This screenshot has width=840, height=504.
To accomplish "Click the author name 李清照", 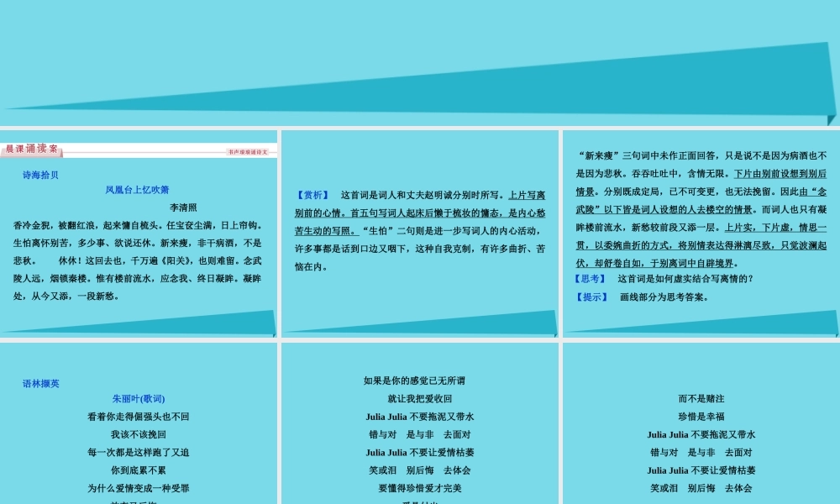I will click(183, 207).
